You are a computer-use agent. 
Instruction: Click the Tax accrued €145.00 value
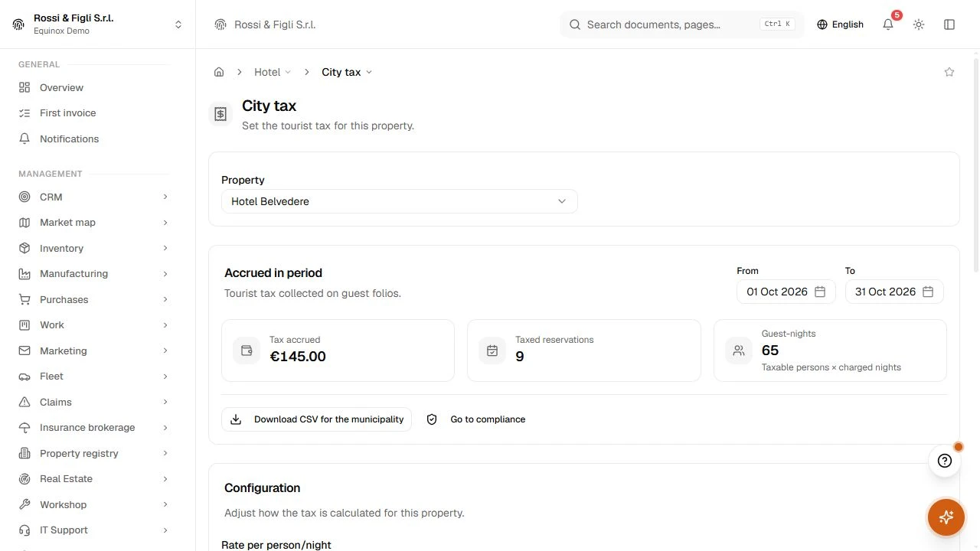pyautogui.click(x=298, y=357)
